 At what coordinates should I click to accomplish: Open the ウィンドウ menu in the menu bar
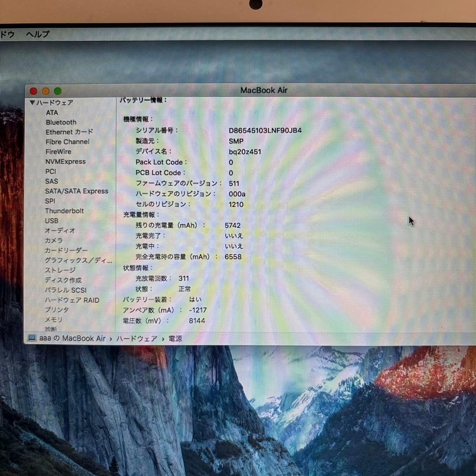pos(7,34)
